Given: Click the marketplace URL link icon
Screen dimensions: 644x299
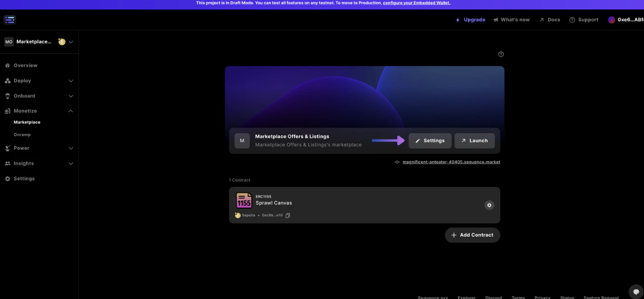Looking at the screenshot, I should click(x=397, y=162).
